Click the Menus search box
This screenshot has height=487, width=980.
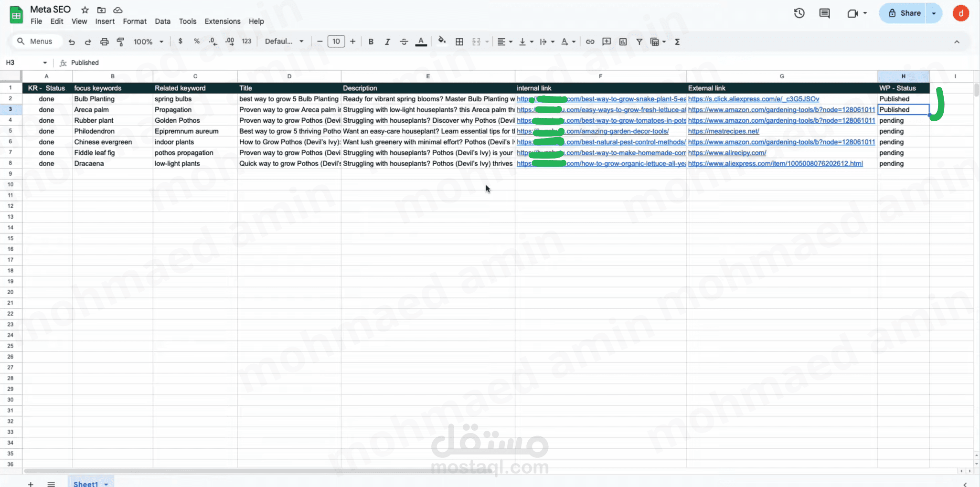[37, 42]
